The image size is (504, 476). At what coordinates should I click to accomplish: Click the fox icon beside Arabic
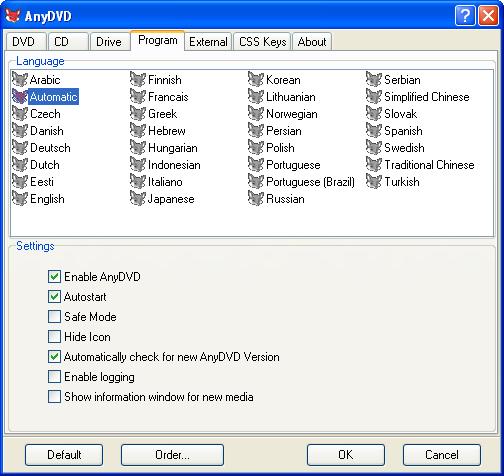(20, 79)
